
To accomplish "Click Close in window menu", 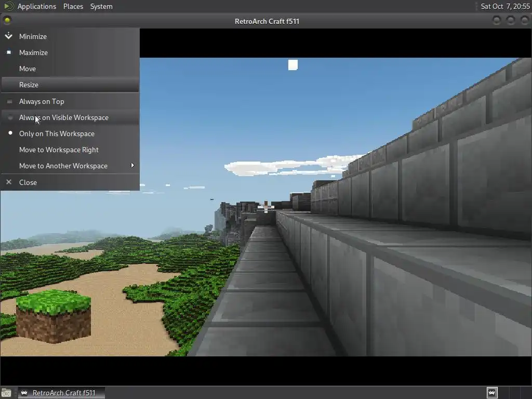I will (x=70, y=182).
